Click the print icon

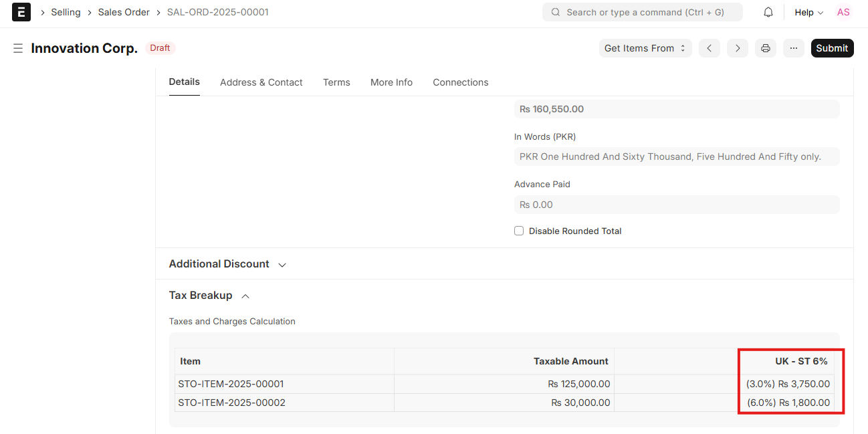[765, 48]
